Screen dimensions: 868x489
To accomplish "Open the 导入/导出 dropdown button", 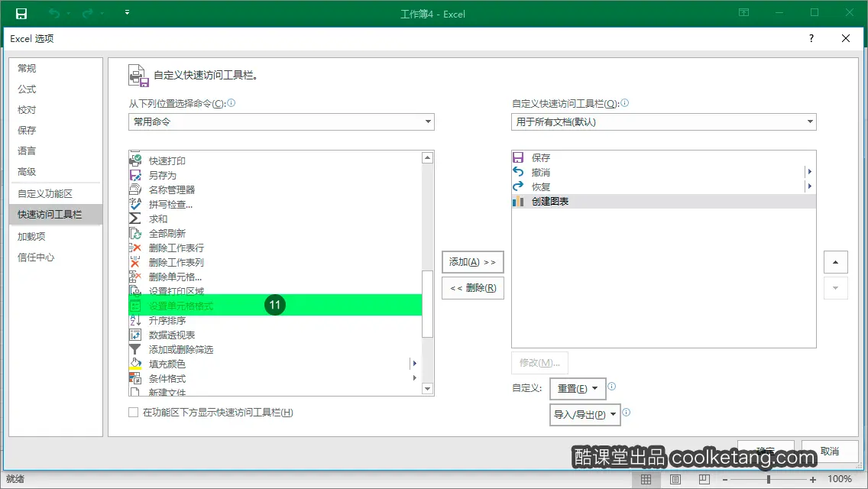I will (585, 414).
